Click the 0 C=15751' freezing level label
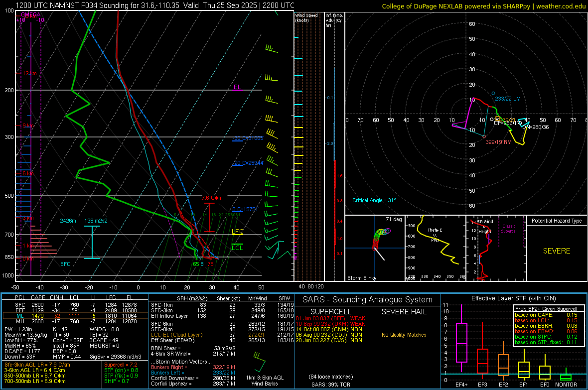 (245, 209)
